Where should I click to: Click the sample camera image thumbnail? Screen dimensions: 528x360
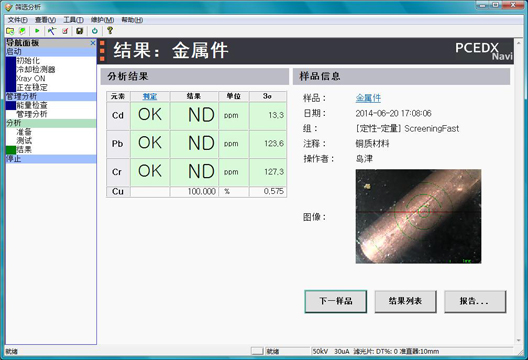(x=418, y=216)
